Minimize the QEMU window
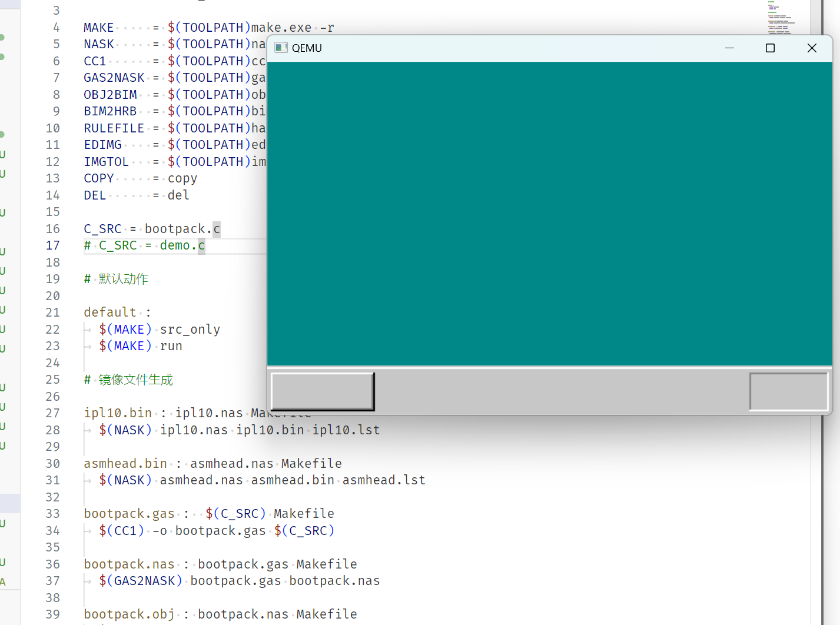The height and width of the screenshot is (625, 840). point(729,48)
